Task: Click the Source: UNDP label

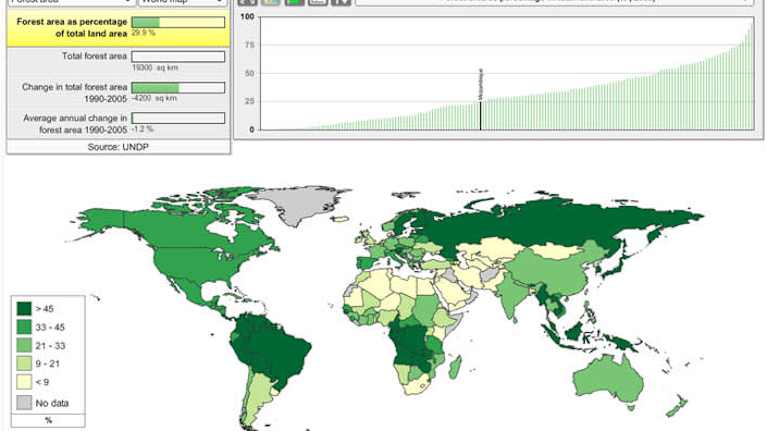Action: tap(119, 147)
